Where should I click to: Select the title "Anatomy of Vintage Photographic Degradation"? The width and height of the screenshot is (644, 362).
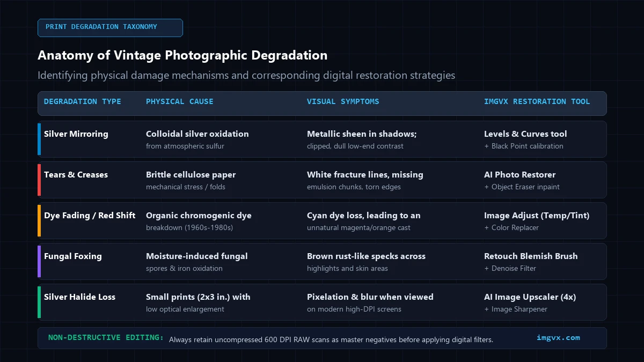(182, 55)
